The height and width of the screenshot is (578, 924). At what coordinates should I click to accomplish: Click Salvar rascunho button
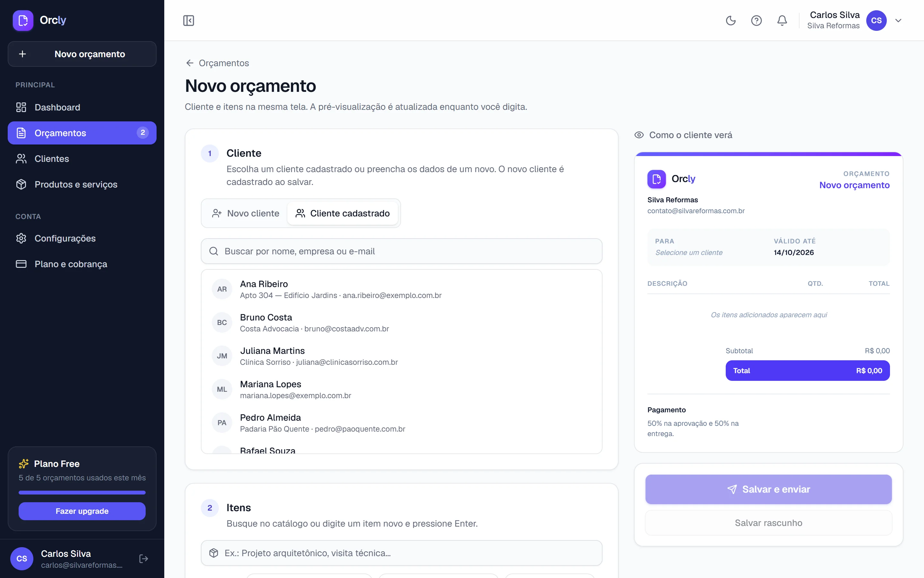(x=768, y=523)
